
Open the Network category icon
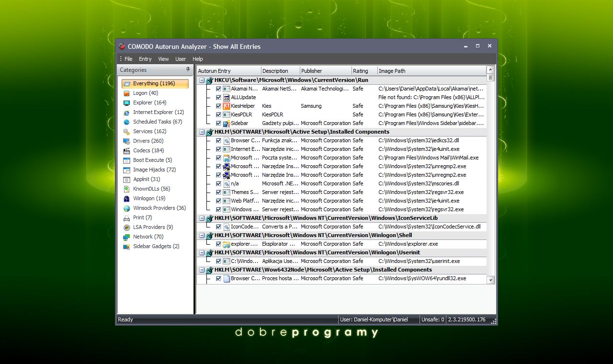(x=126, y=237)
